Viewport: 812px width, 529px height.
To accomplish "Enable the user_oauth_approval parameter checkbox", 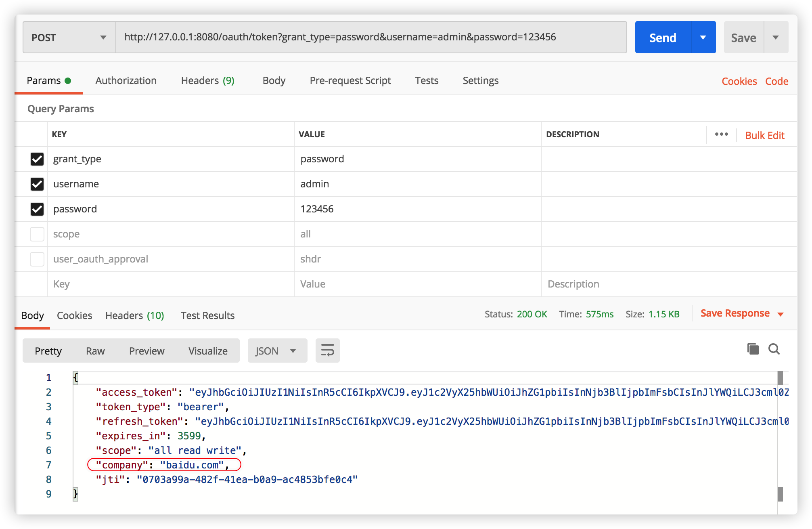I will pyautogui.click(x=37, y=259).
